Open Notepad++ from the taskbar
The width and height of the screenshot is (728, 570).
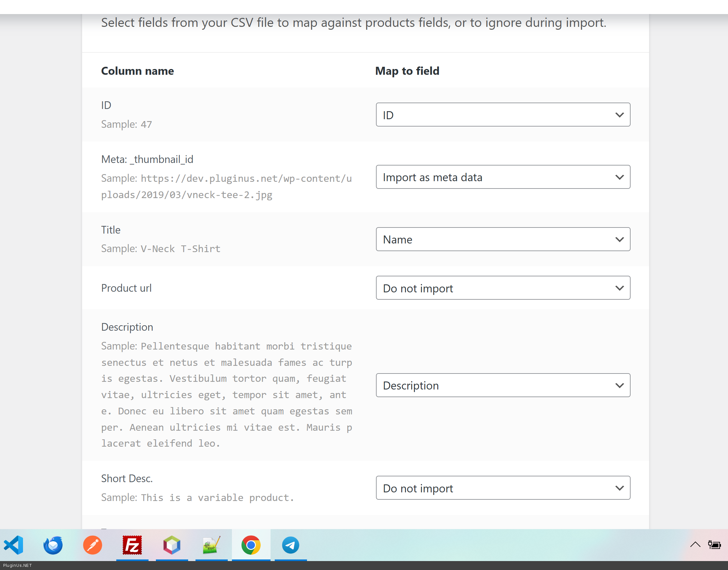(211, 545)
